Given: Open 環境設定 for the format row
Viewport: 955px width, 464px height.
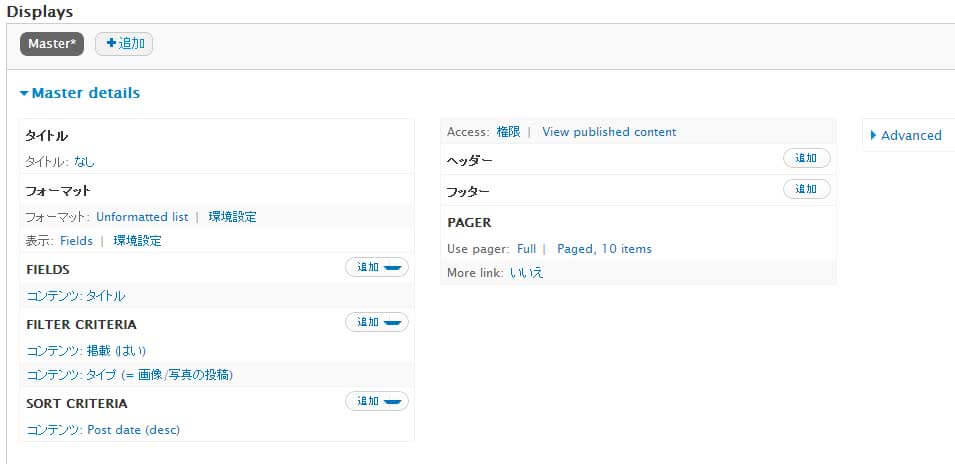Looking at the screenshot, I should (x=232, y=216).
